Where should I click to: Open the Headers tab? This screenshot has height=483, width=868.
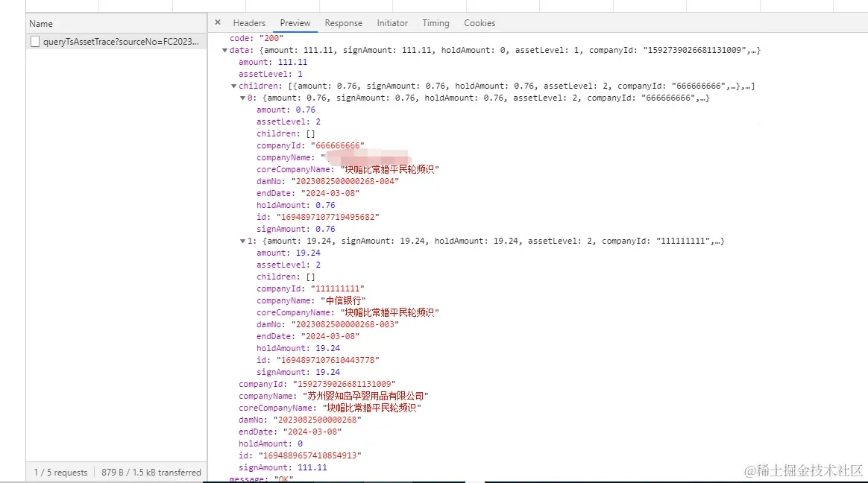point(249,23)
